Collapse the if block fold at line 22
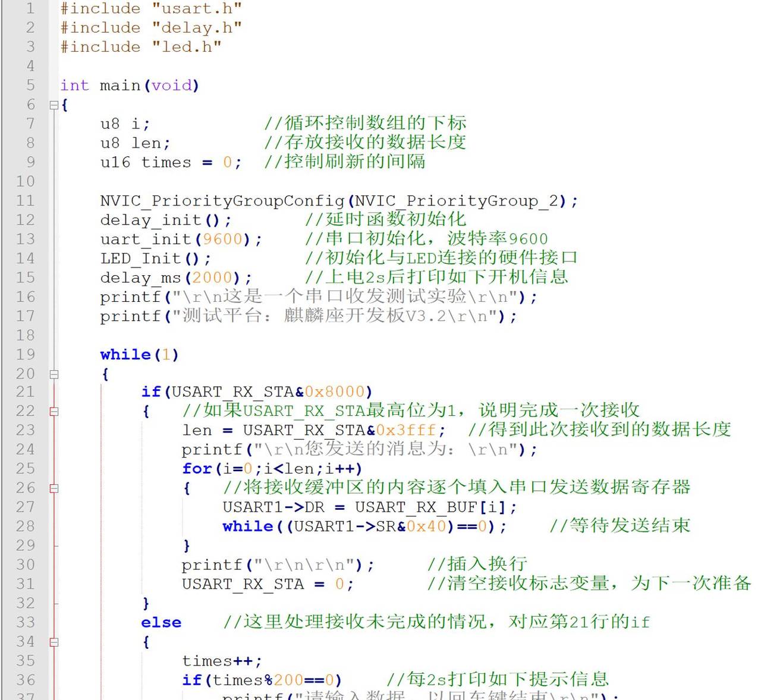The height and width of the screenshot is (700, 761). pyautogui.click(x=54, y=411)
